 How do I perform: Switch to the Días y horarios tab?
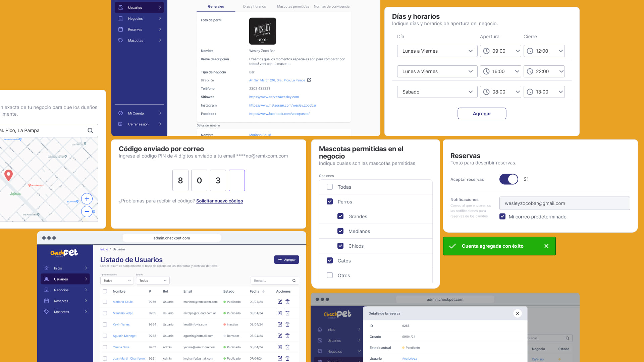pyautogui.click(x=254, y=6)
